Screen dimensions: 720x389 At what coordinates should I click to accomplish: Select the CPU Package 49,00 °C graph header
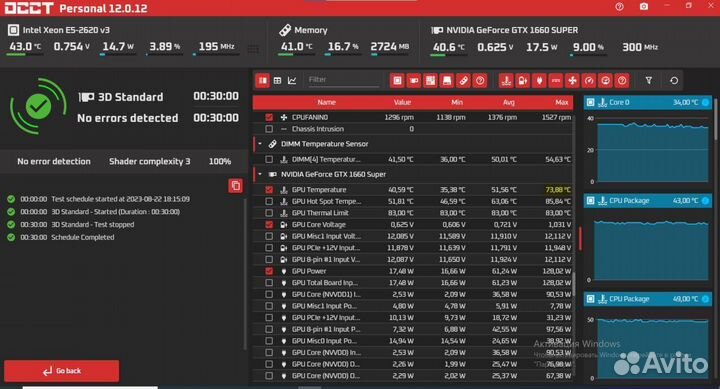point(648,299)
